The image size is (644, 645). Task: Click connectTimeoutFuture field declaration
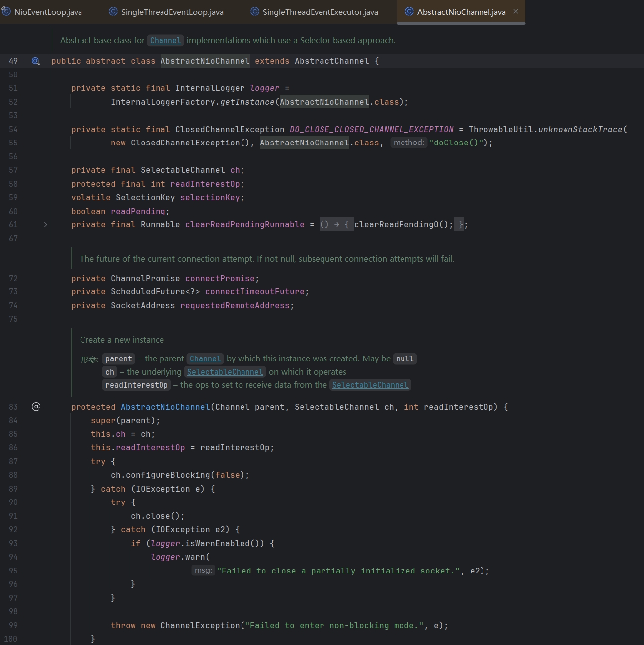pos(255,291)
